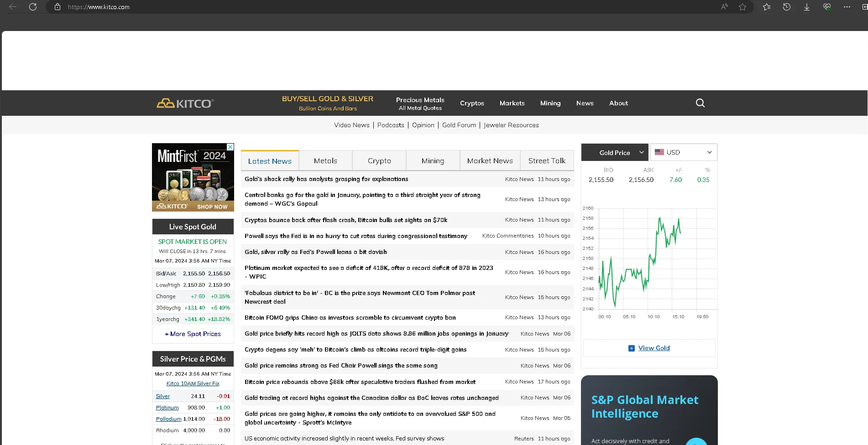Open Bitcoin FOMO grips China article
Image resolution: width=868 pixels, height=445 pixels.
click(350, 317)
